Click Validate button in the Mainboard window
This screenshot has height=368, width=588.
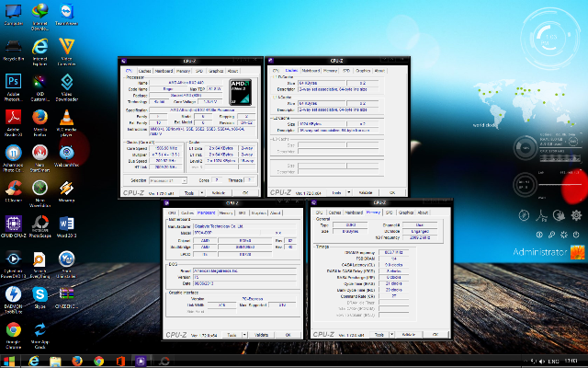pos(261,335)
